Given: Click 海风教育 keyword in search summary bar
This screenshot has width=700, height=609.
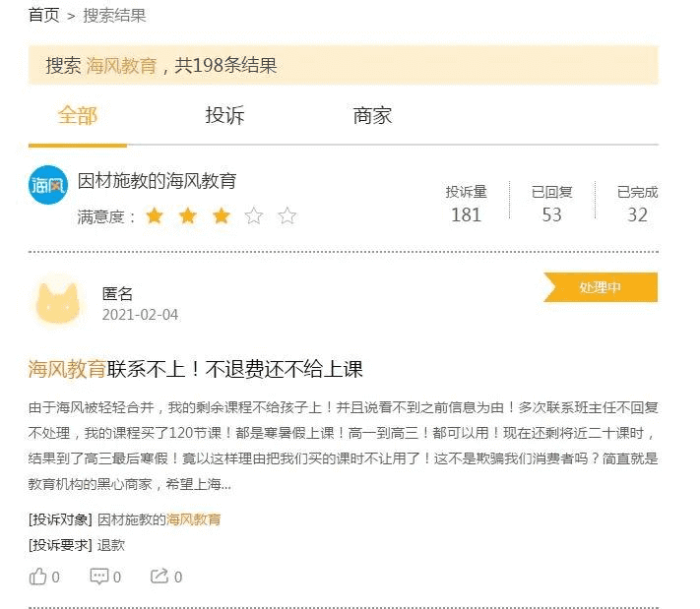Looking at the screenshot, I should pyautogui.click(x=121, y=66).
